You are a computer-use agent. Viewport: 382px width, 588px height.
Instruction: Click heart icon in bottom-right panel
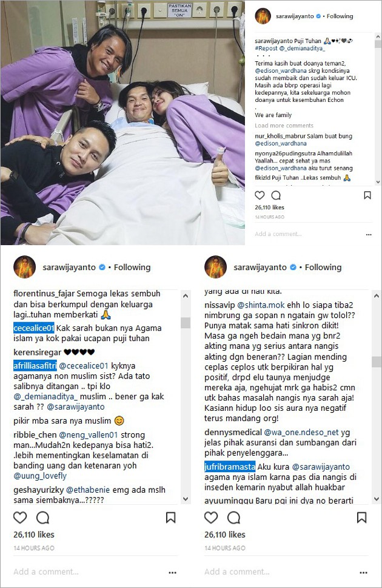click(x=211, y=518)
